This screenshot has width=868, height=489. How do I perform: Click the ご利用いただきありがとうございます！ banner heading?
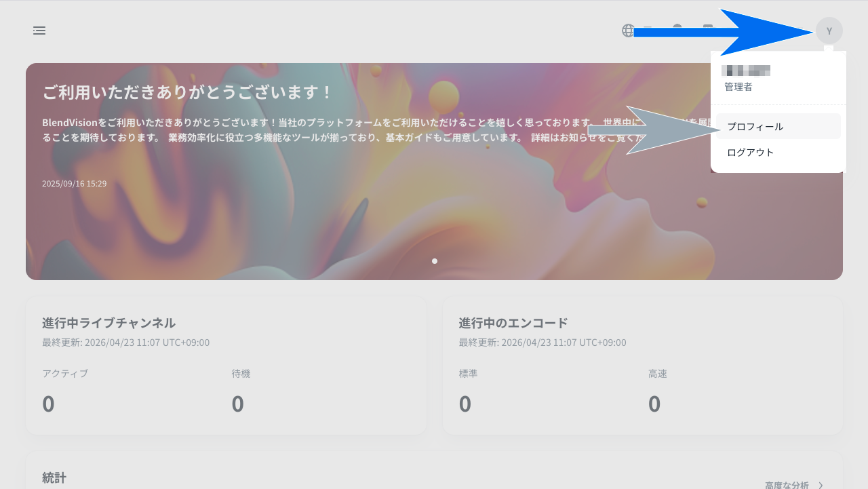[x=188, y=92]
